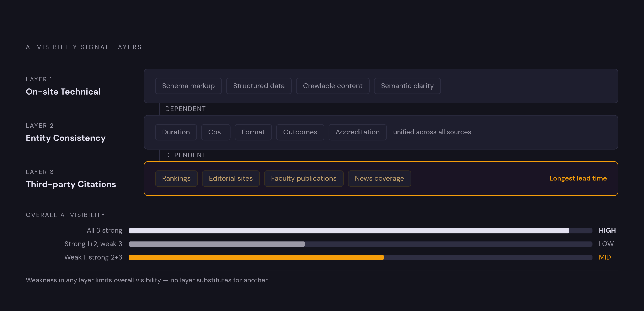The image size is (644, 311).
Task: Click the 'Third-party Citations' heading
Action: coord(71,184)
